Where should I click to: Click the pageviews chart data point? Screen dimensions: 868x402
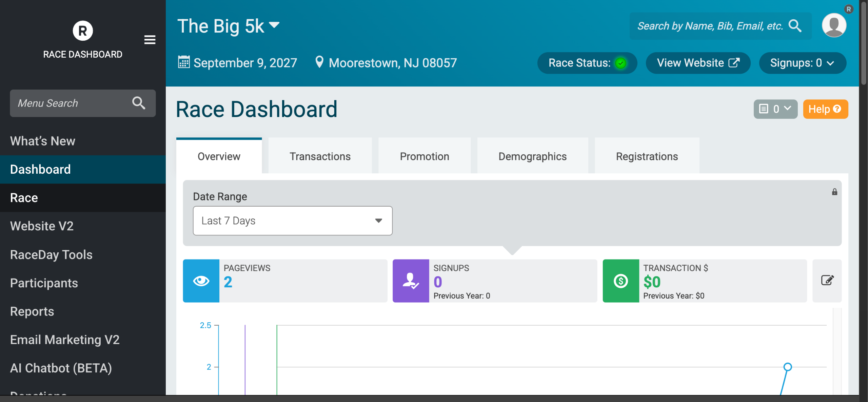(788, 367)
